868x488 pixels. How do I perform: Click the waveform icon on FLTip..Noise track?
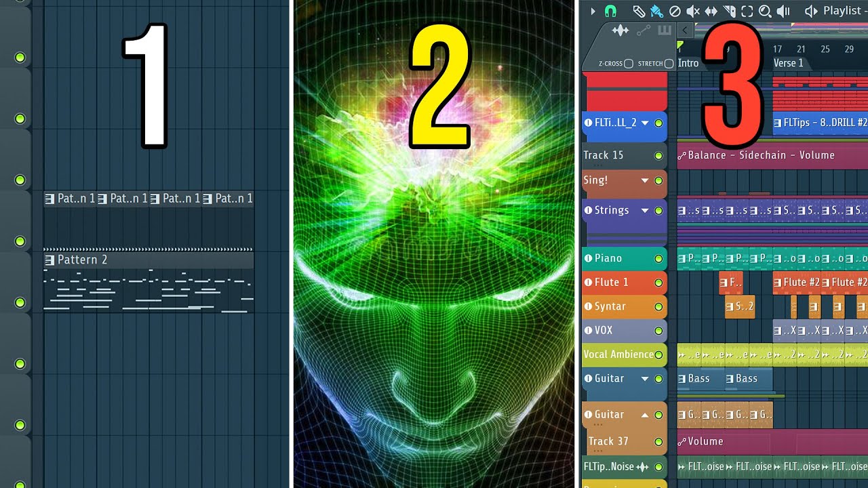pyautogui.click(x=642, y=466)
